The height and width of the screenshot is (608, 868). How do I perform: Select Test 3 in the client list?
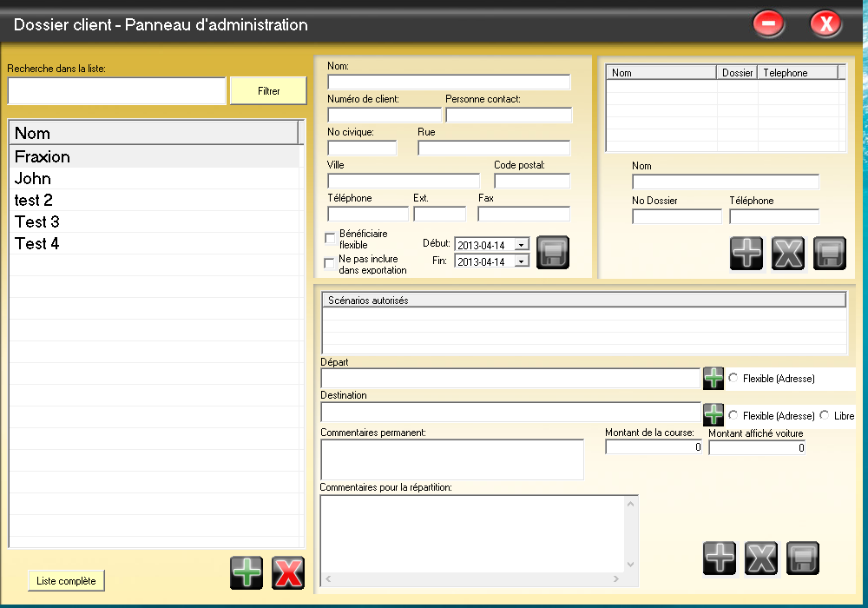[x=155, y=221]
